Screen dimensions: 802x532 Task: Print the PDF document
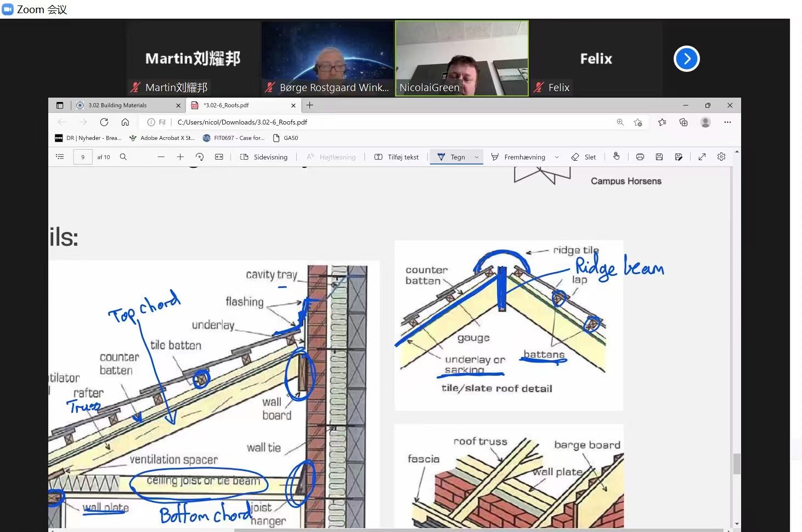(640, 157)
